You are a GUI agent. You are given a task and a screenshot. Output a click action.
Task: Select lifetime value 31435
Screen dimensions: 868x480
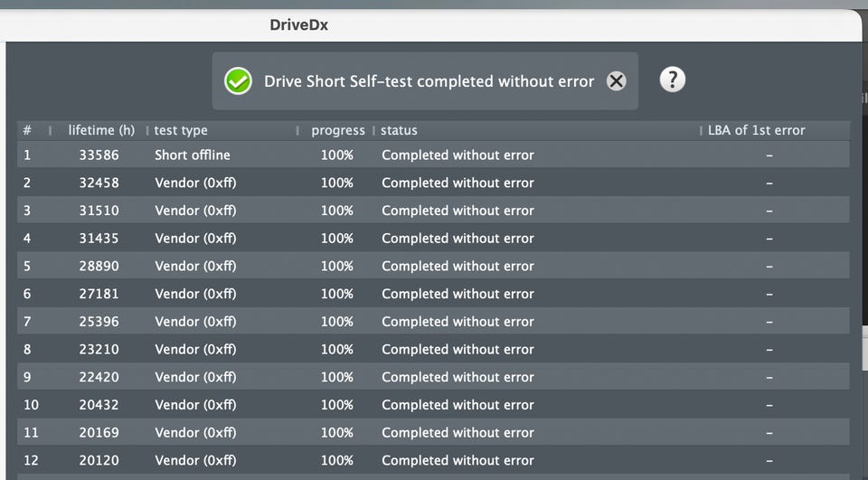tap(99, 238)
